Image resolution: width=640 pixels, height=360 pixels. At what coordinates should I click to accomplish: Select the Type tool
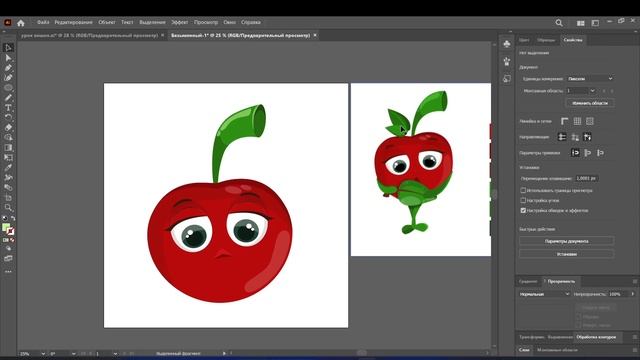click(x=8, y=108)
